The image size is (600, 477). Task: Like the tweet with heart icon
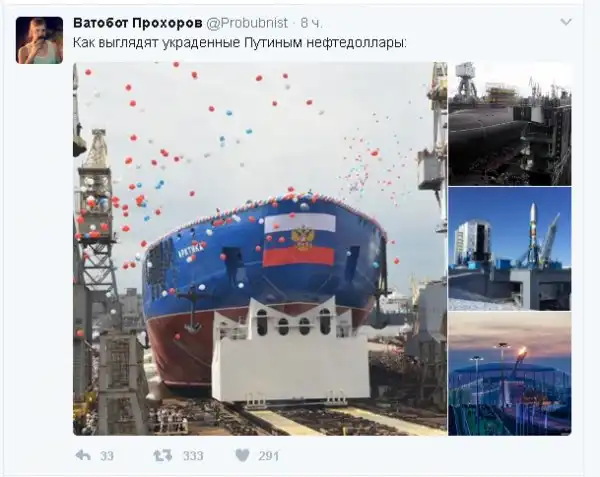click(x=242, y=456)
